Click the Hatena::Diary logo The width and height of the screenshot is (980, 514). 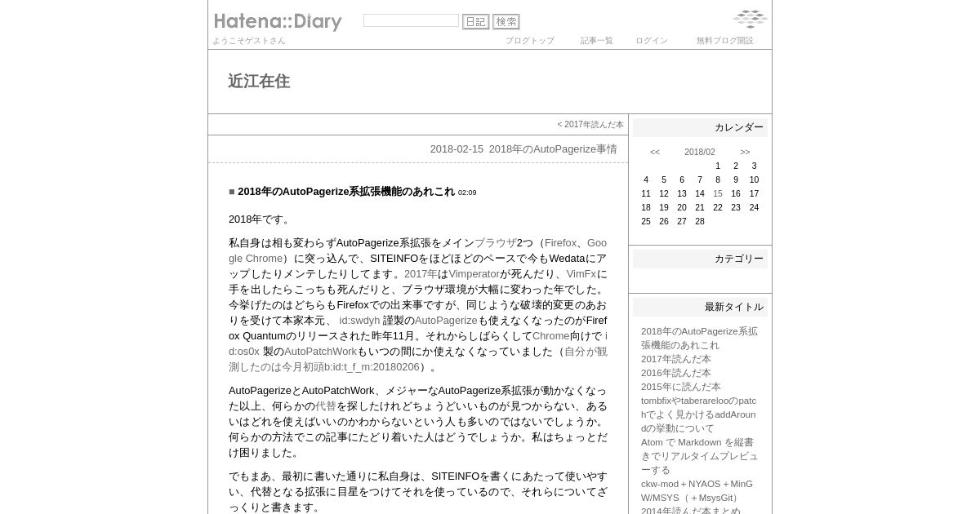click(278, 22)
